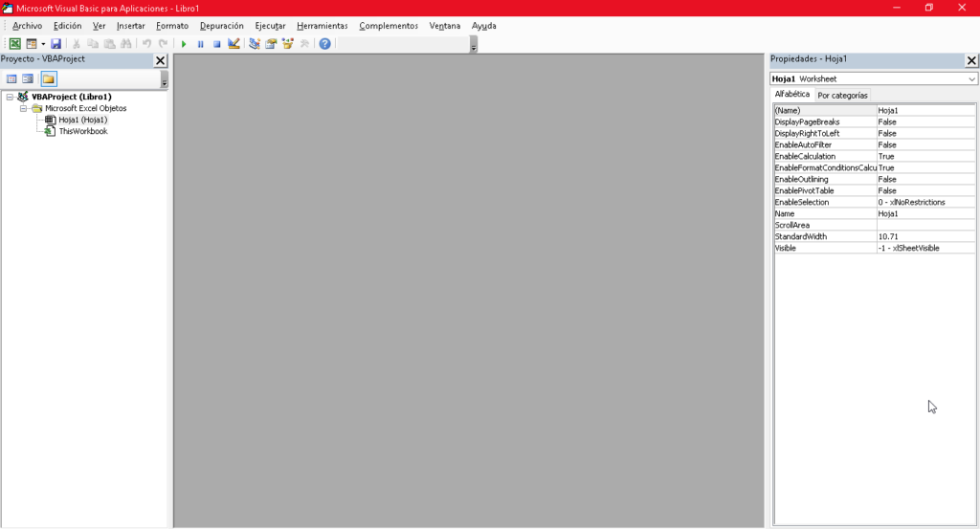
Task: Click the Copy toolbar icon
Action: pos(93,44)
